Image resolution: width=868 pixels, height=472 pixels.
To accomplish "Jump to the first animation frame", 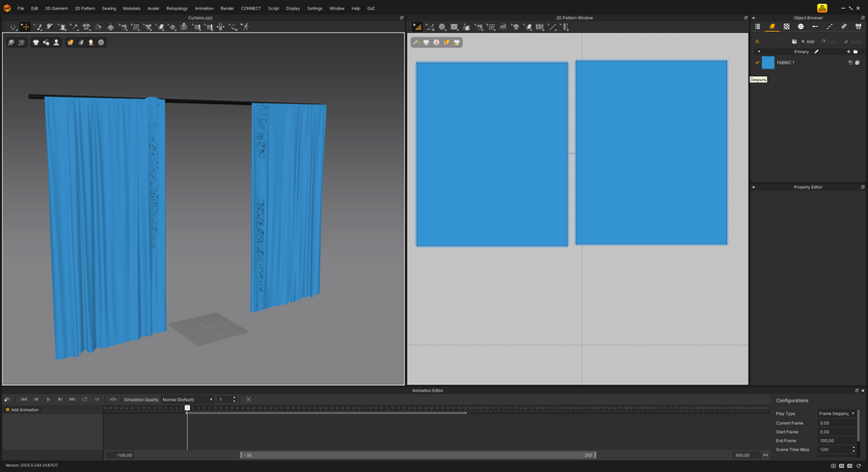I will tap(24, 400).
